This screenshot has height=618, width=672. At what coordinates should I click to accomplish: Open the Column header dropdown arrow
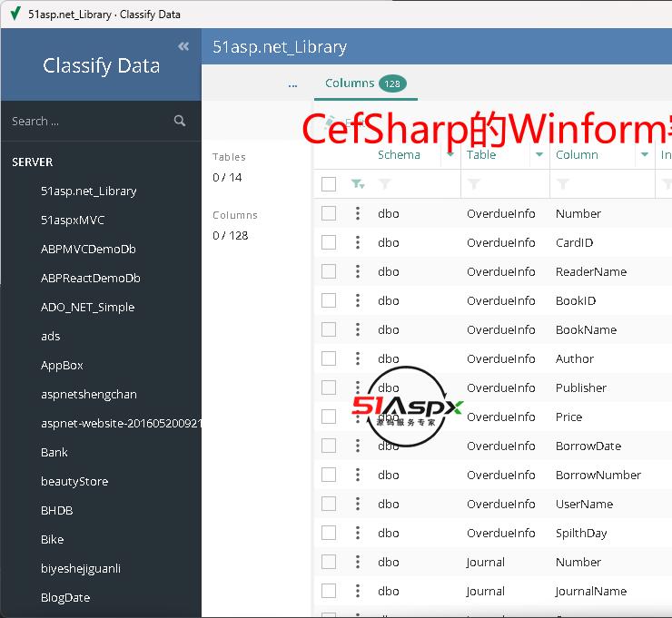[x=645, y=154]
